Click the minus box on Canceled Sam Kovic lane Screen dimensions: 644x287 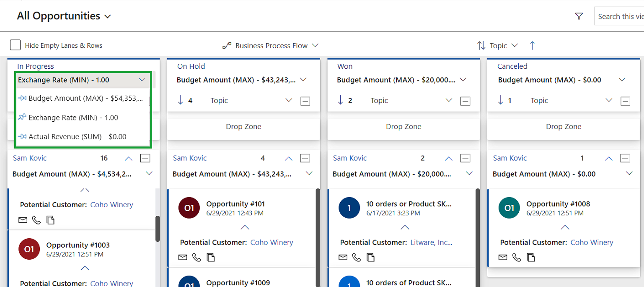point(625,158)
